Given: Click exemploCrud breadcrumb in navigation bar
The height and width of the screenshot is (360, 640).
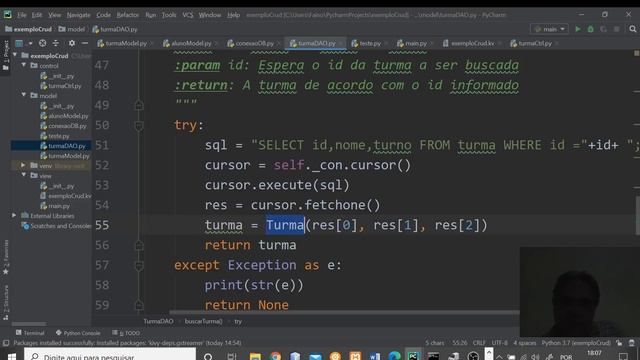Looking at the screenshot, I should pos(29,29).
